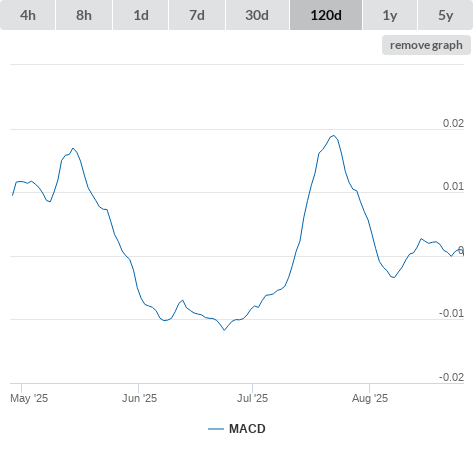Select the 7d range tab
Screen dimensions: 474x455
pyautogui.click(x=197, y=15)
